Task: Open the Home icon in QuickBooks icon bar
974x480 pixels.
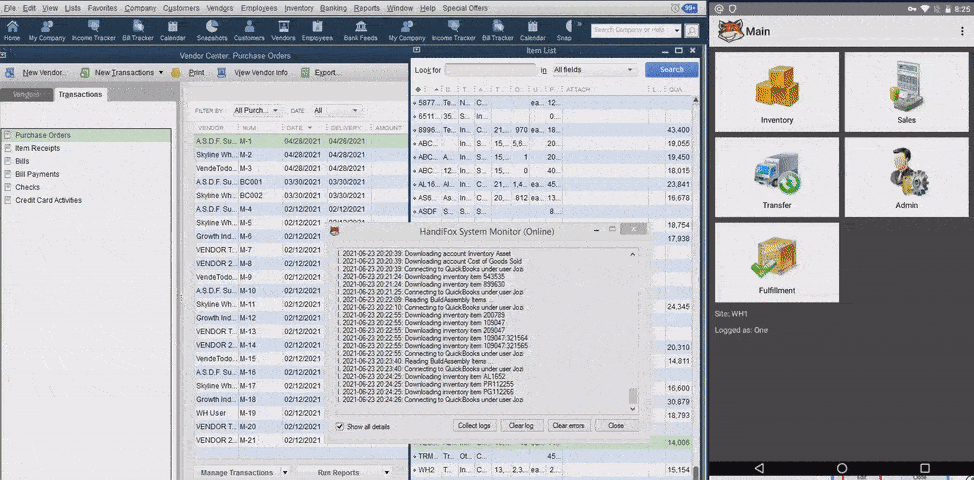Action: pyautogui.click(x=12, y=30)
